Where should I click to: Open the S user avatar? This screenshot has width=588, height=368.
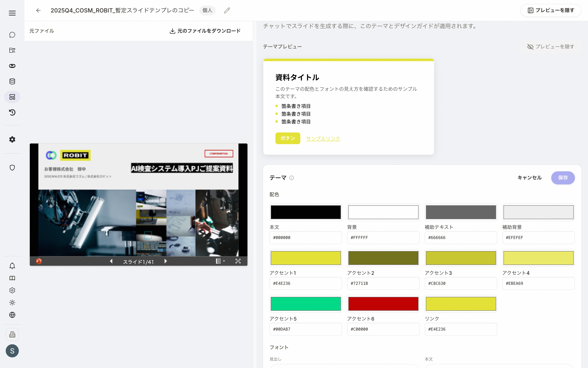12,351
